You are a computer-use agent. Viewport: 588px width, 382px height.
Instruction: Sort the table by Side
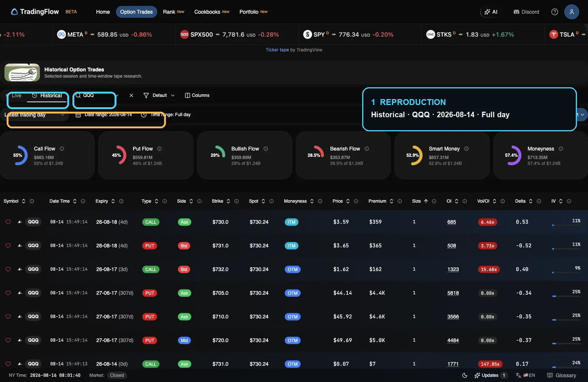(x=191, y=201)
